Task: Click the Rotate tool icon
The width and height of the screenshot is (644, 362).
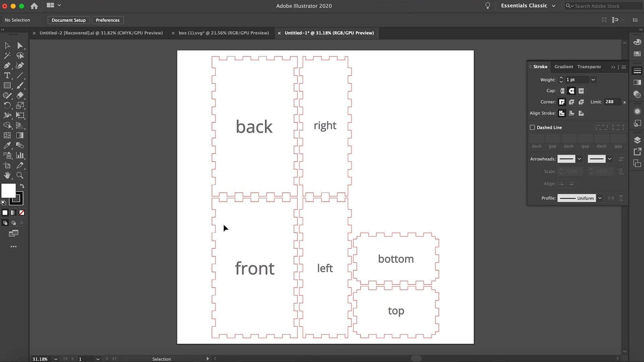Action: (x=7, y=105)
